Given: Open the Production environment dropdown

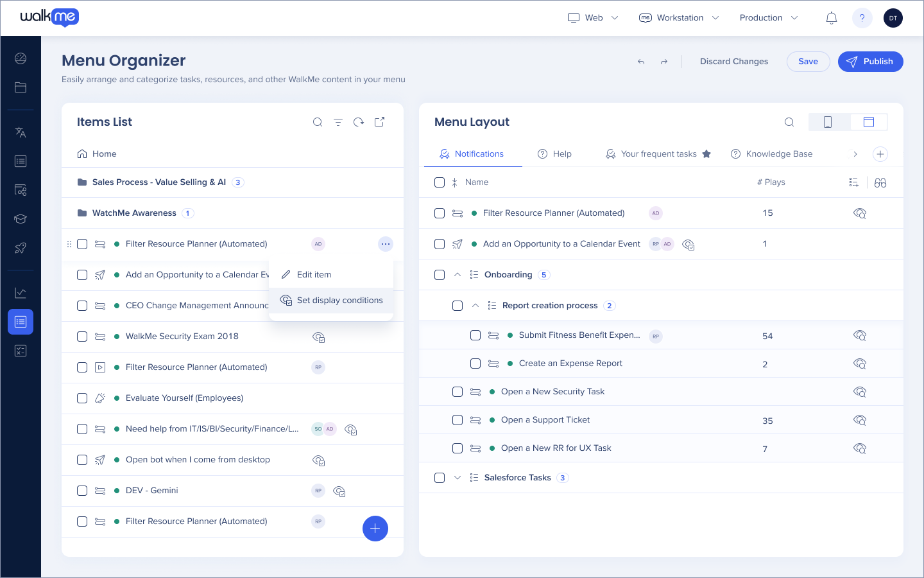Looking at the screenshot, I should [768, 18].
